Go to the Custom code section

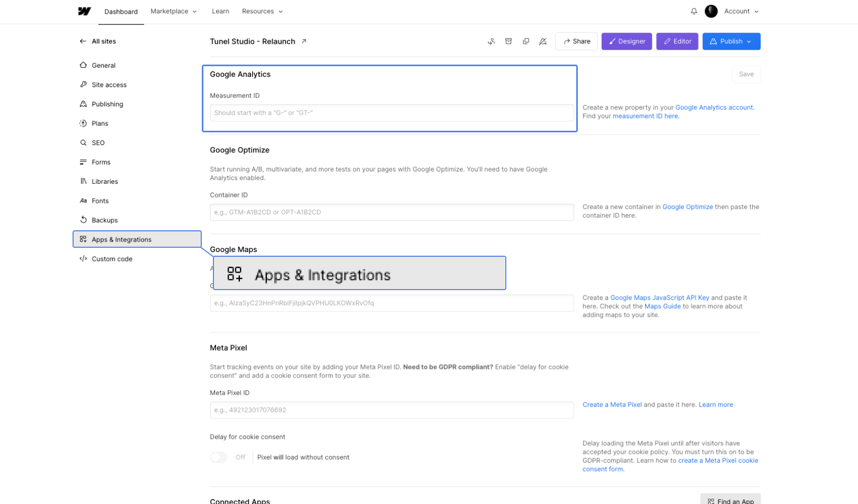coord(112,259)
